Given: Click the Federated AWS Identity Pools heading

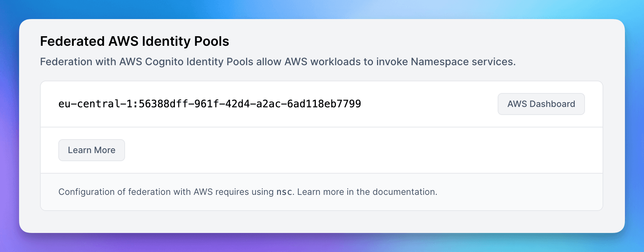Looking at the screenshot, I should 135,41.
